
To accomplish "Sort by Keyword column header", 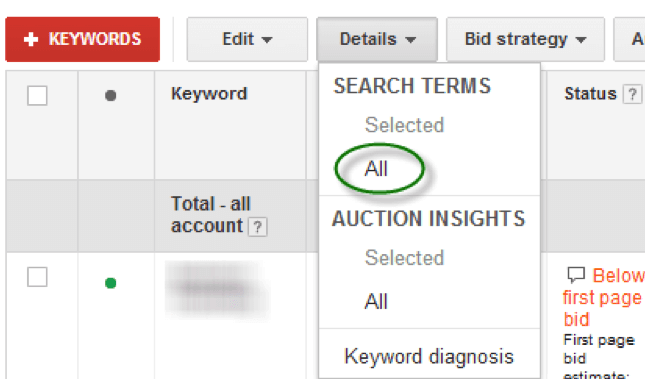I will [x=209, y=94].
